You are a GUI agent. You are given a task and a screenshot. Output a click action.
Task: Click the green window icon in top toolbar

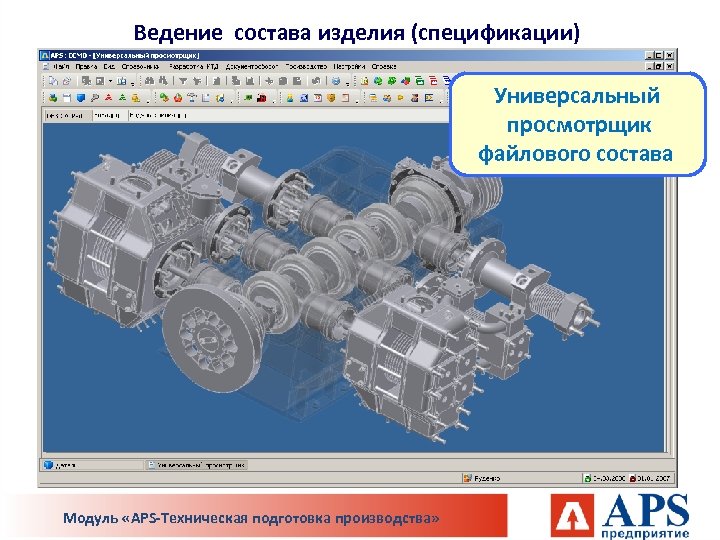coord(419,81)
